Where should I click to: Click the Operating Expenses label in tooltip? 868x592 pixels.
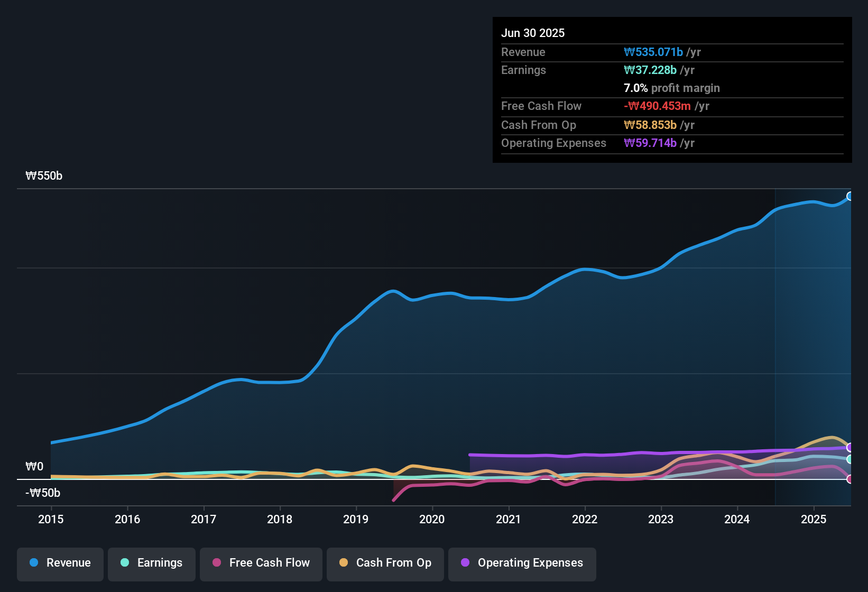point(553,143)
